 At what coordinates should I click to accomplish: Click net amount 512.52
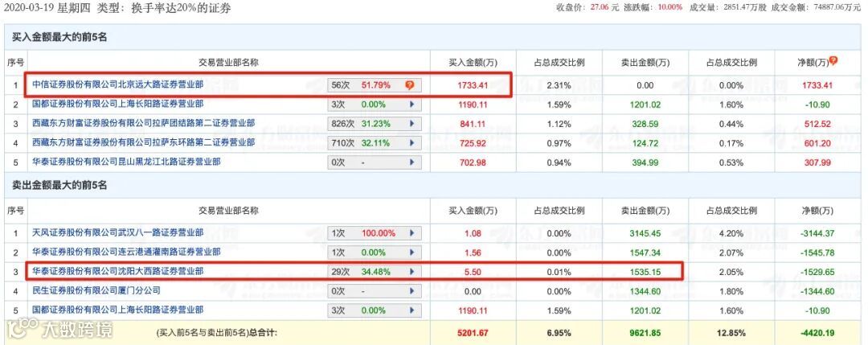(818, 124)
